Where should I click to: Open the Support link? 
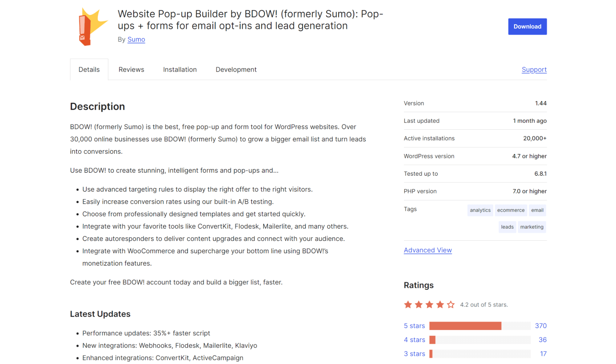pyautogui.click(x=534, y=70)
